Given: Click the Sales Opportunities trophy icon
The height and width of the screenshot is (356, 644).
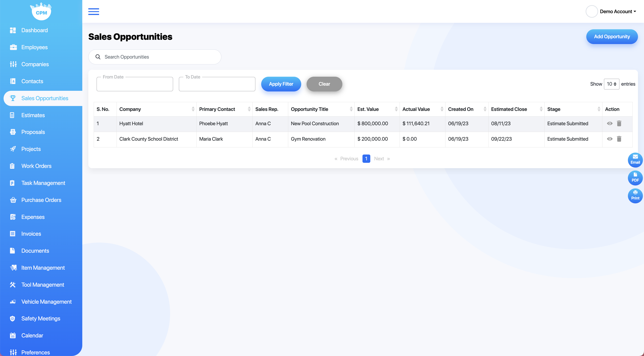Looking at the screenshot, I should (x=13, y=98).
